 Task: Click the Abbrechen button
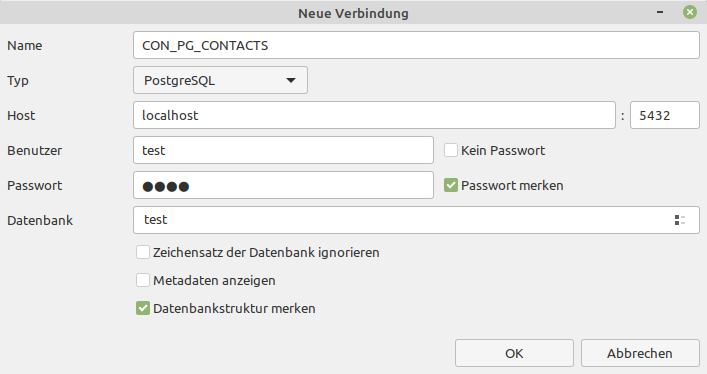coord(640,353)
